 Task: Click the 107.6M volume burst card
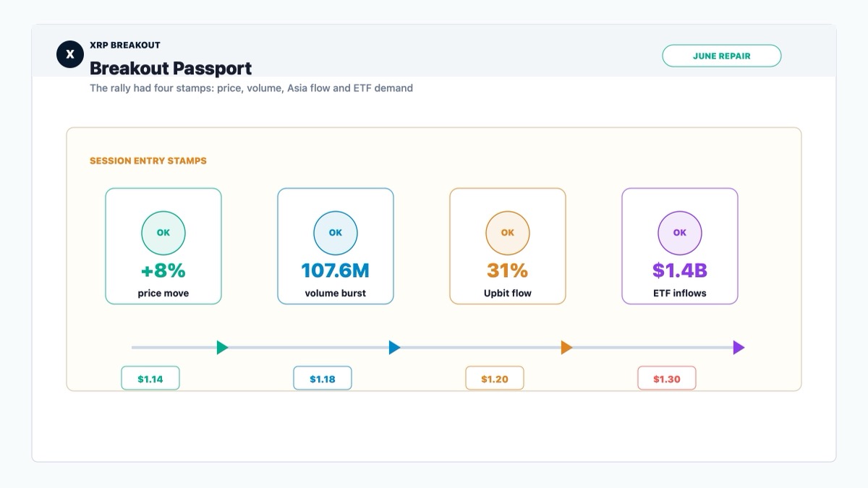pos(336,246)
